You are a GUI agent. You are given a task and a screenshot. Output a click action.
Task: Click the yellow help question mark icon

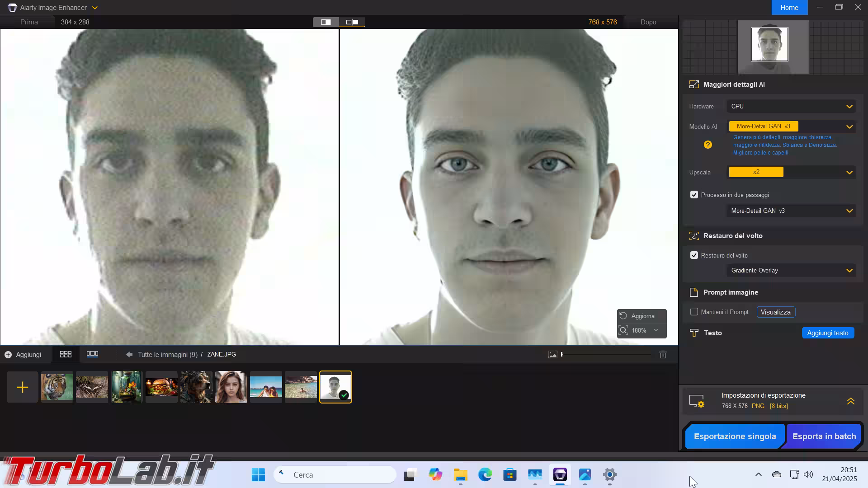pos(708,145)
